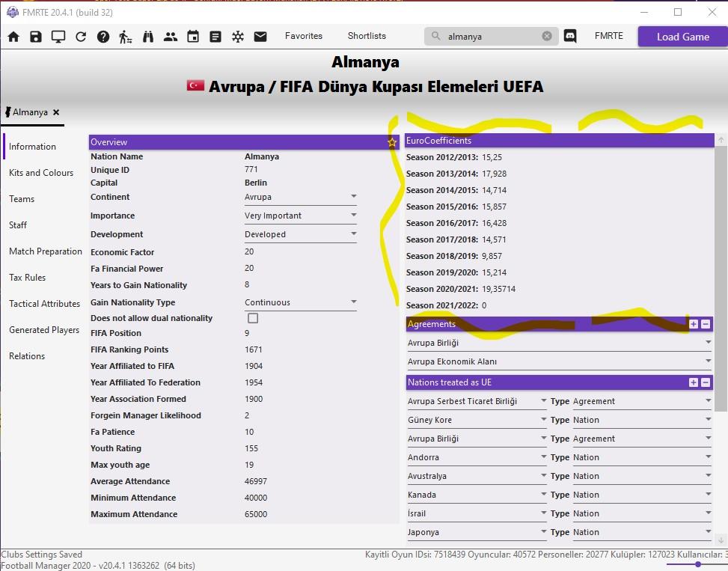The width and height of the screenshot is (728, 571).
Task: Click the FMRTE app logo icon
Action: coord(12,12)
